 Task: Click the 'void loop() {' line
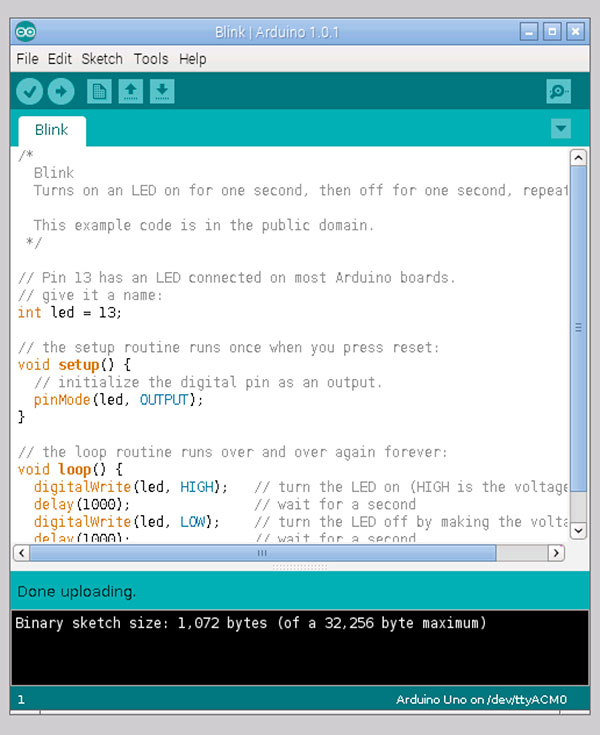coord(70,469)
